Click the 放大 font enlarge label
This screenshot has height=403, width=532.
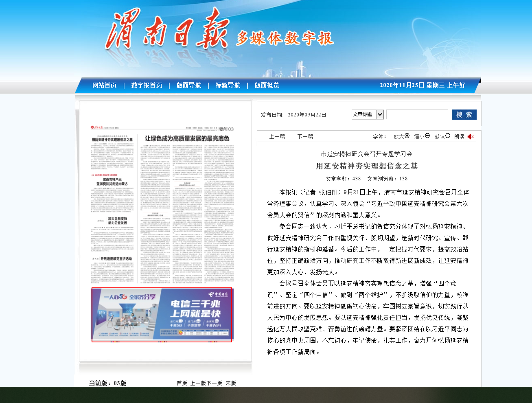coord(399,136)
